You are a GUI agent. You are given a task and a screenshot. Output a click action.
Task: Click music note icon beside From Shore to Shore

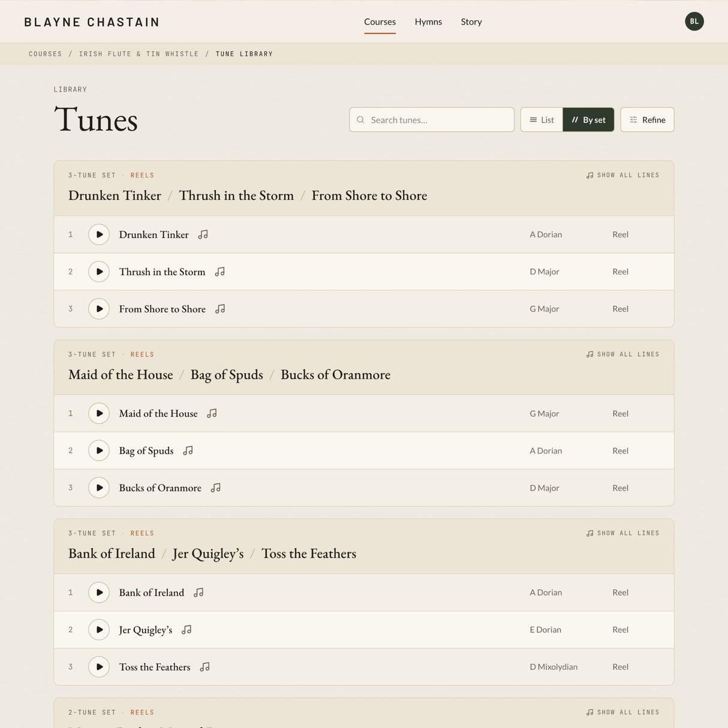pos(220,309)
